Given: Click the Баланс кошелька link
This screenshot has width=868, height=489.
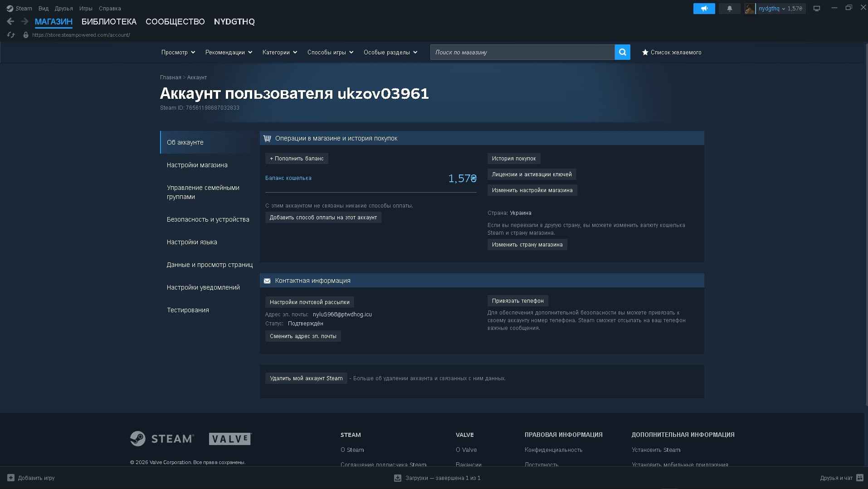Looking at the screenshot, I should [x=288, y=178].
